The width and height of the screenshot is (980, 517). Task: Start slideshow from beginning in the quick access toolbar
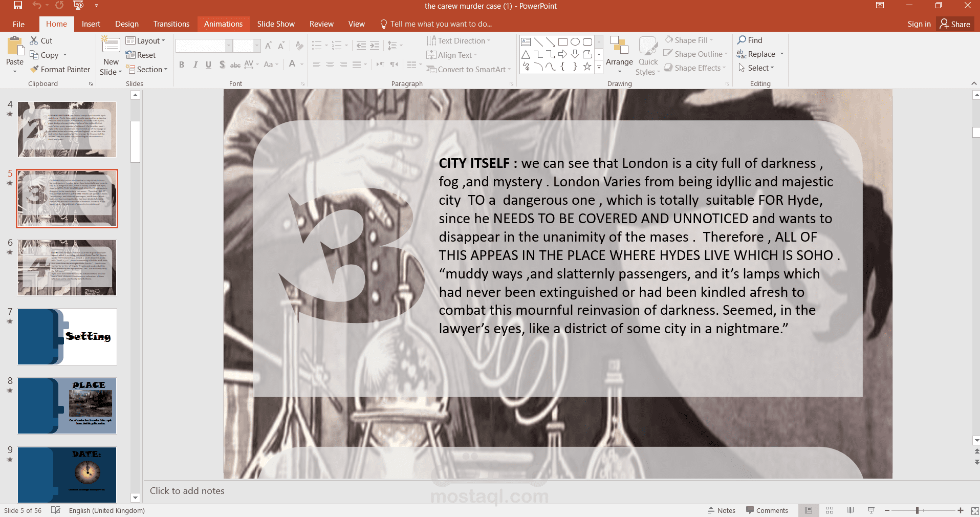tap(78, 6)
